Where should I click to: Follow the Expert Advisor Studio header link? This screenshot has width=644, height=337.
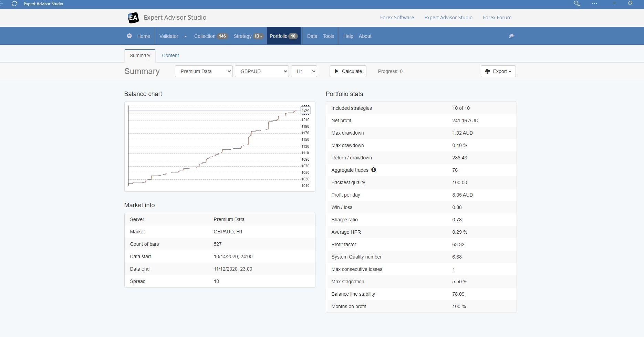[448, 18]
